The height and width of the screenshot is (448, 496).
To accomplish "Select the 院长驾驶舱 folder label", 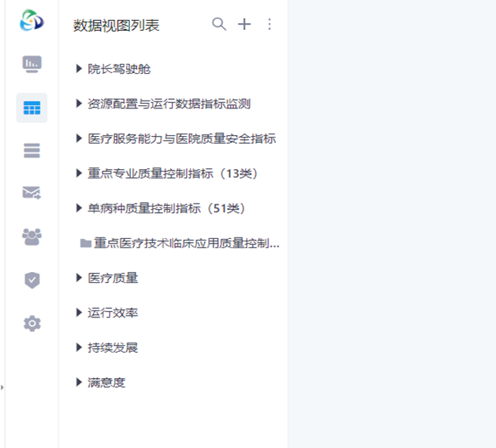I will click(119, 68).
